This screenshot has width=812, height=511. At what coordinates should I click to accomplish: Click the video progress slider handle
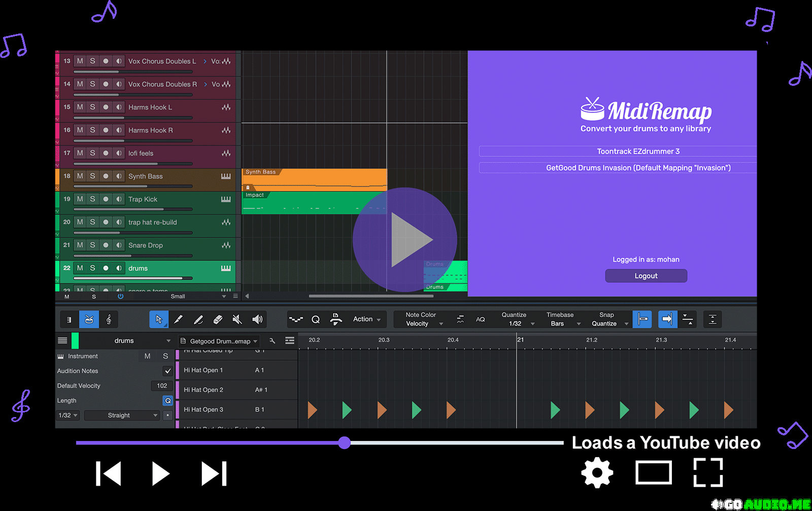tap(345, 442)
